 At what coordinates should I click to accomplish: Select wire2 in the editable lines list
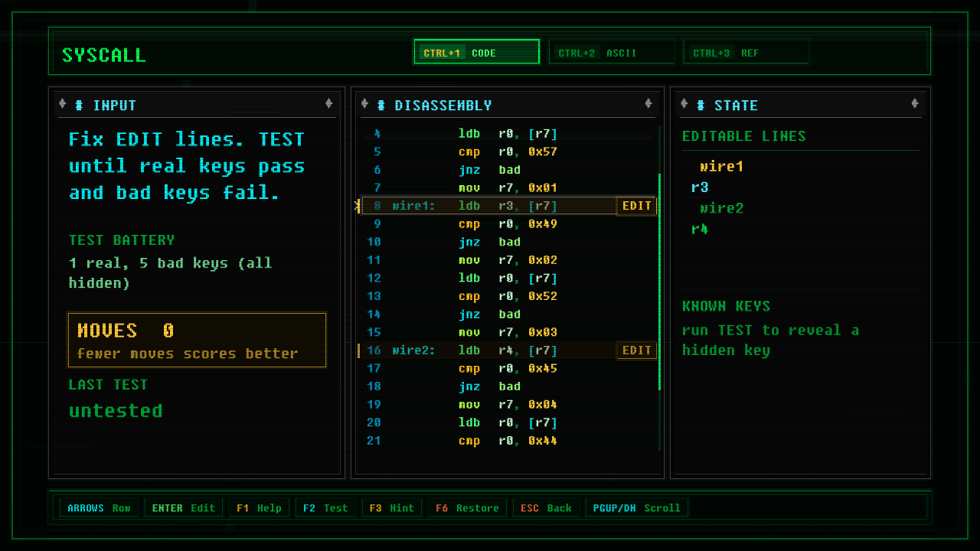click(721, 208)
